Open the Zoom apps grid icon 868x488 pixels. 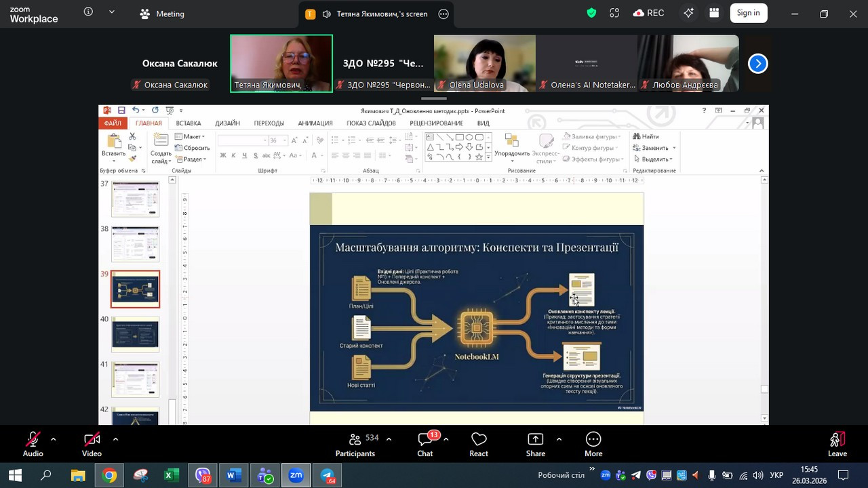point(714,13)
